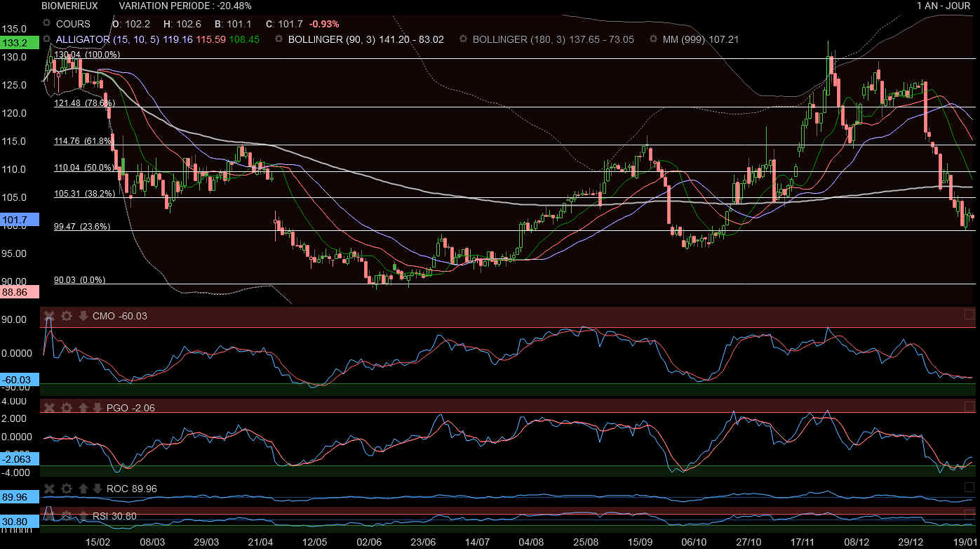This screenshot has height=549, width=980.
Task: Remove the CMO indicator panel
Action: tap(49, 316)
